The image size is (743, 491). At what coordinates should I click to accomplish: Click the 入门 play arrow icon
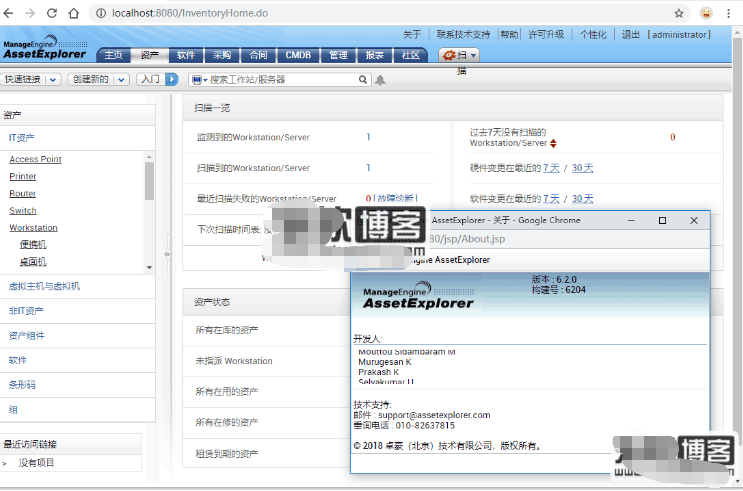click(172, 79)
